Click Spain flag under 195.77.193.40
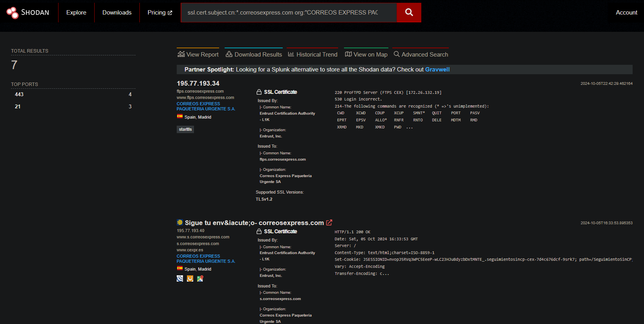This screenshot has height=324, width=644. click(x=180, y=269)
